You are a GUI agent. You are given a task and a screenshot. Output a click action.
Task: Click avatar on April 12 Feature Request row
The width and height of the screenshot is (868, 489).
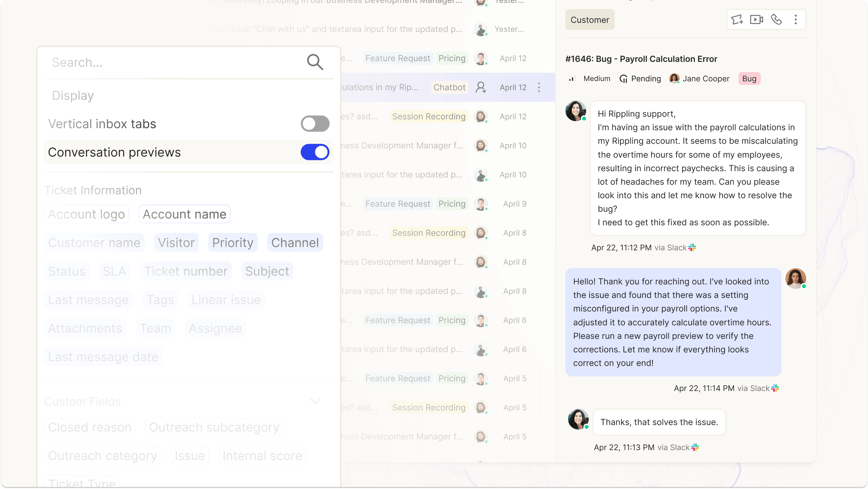pos(481,58)
